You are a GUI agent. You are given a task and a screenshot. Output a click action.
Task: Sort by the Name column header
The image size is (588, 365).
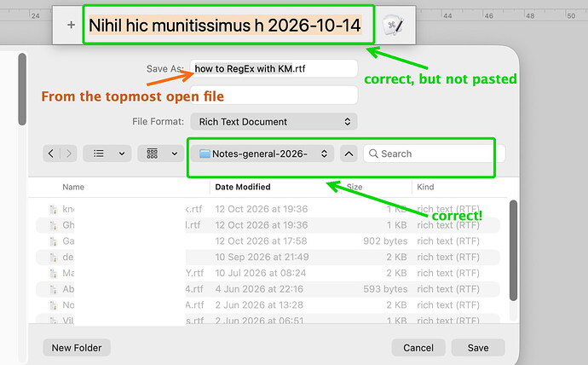point(73,187)
